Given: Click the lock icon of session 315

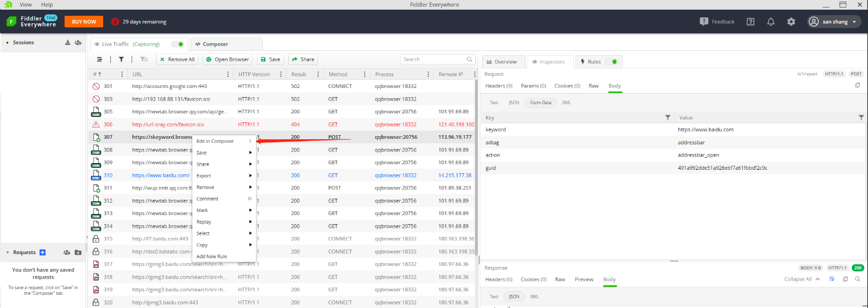Looking at the screenshot, I should coord(96,239).
